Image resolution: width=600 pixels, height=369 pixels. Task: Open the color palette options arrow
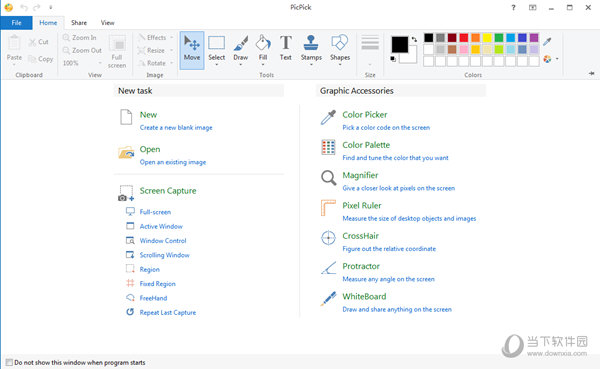[x=557, y=59]
